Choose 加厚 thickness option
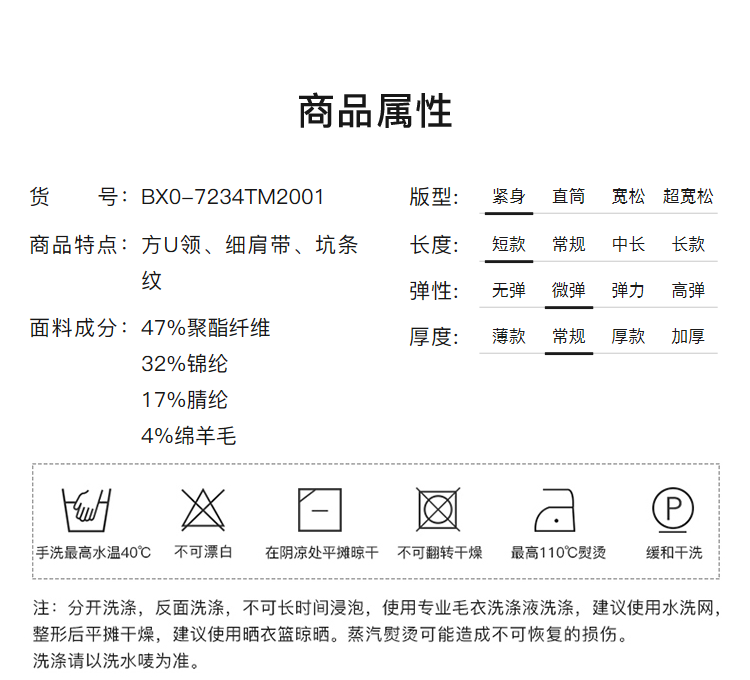This screenshot has height=680, width=750. [x=688, y=337]
